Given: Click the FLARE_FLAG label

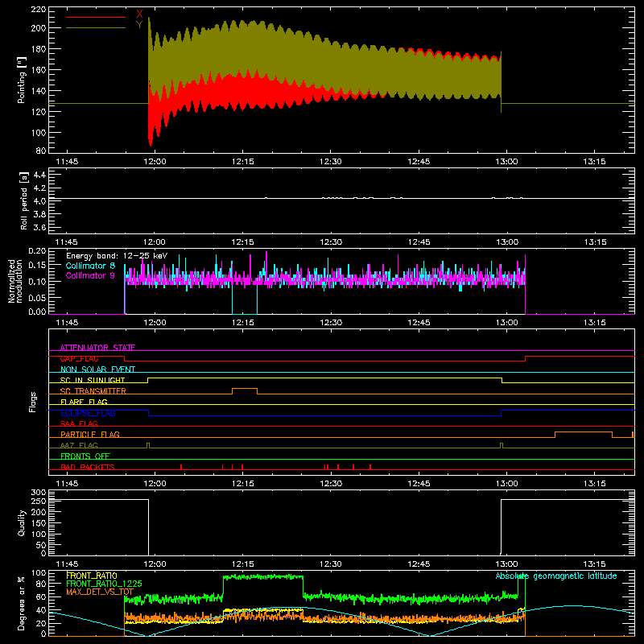Looking at the screenshot, I should tap(84, 402).
